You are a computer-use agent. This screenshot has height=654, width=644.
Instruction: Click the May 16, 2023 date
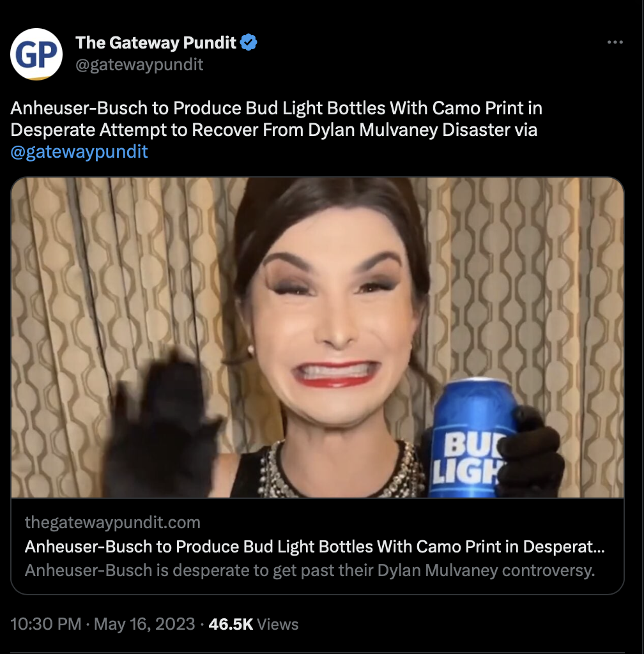click(144, 624)
